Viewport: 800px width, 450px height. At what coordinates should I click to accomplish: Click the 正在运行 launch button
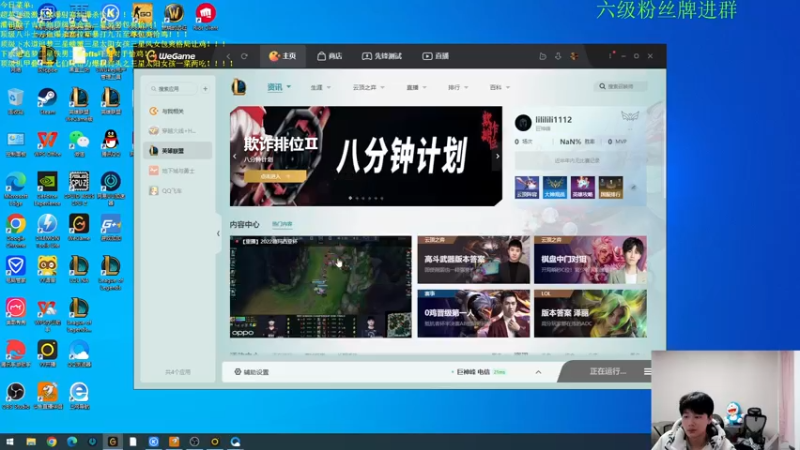click(x=608, y=371)
